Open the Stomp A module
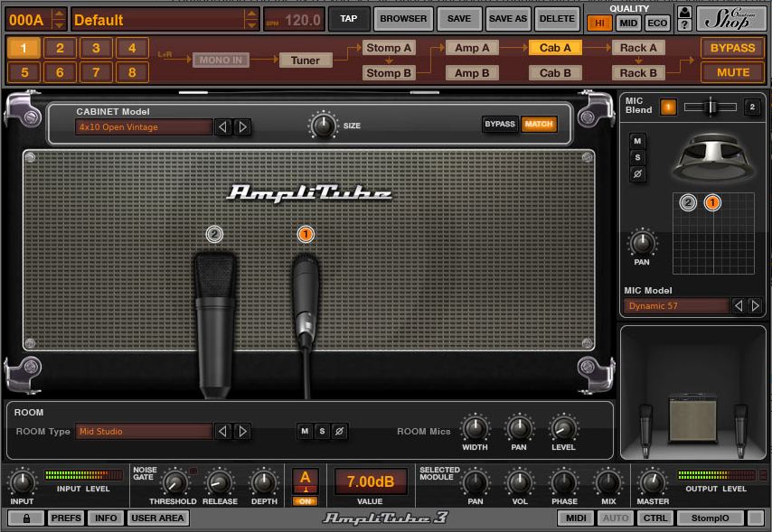Viewport: 772px width, 532px height. 389,48
